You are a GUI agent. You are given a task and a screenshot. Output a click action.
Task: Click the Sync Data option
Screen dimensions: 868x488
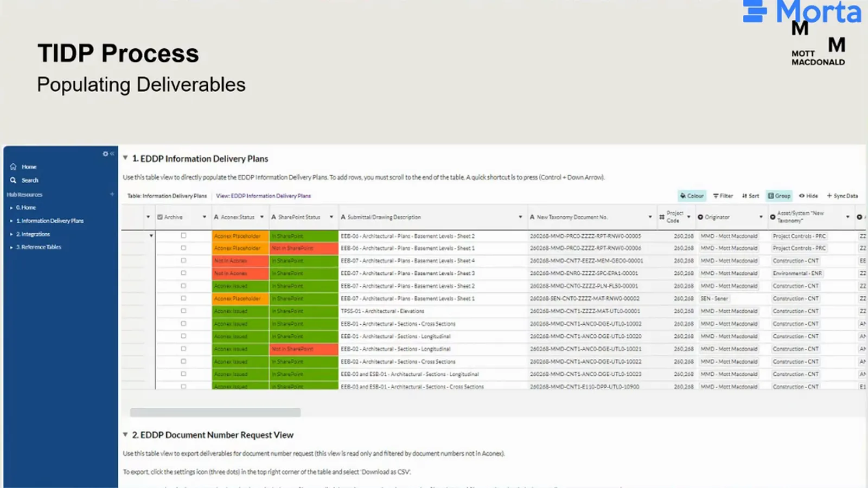(x=843, y=196)
